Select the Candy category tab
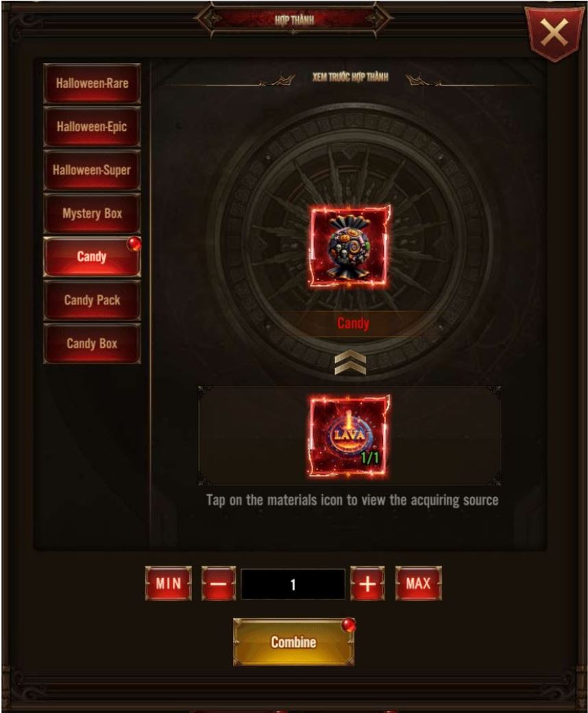The width and height of the screenshot is (588, 713). (x=93, y=256)
